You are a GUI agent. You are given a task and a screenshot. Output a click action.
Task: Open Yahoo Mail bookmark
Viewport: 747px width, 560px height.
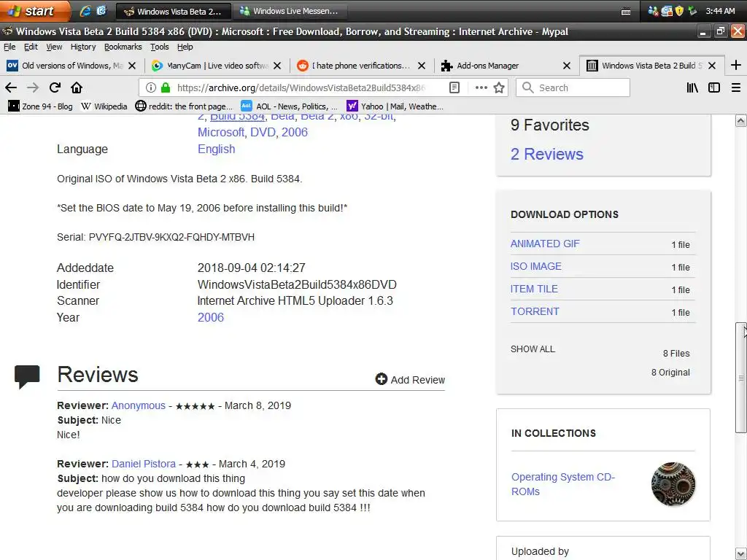(x=395, y=106)
